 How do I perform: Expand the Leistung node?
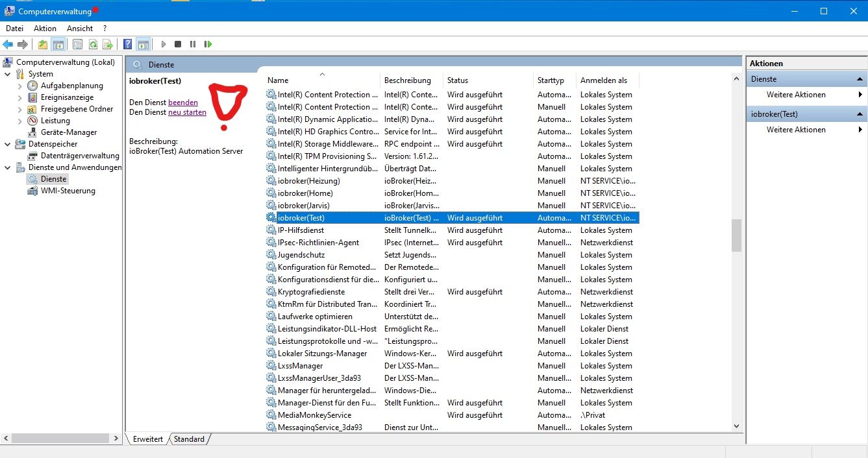point(19,121)
